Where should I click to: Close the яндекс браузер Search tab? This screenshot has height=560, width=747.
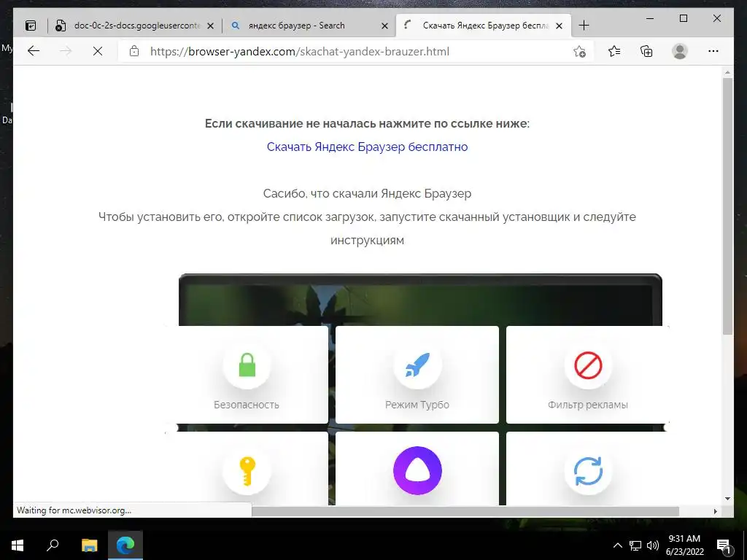pyautogui.click(x=385, y=26)
